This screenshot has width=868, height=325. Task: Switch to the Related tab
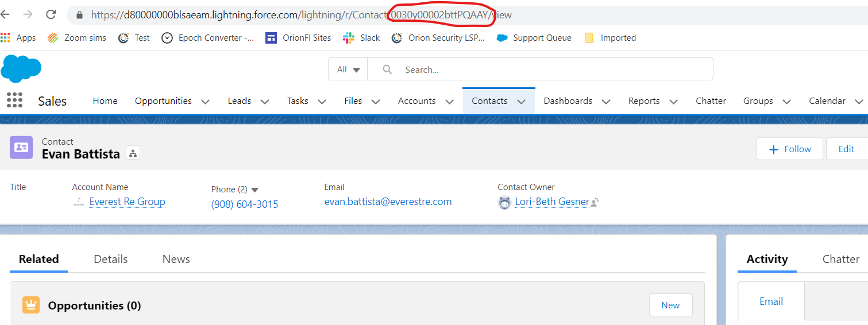(38, 259)
